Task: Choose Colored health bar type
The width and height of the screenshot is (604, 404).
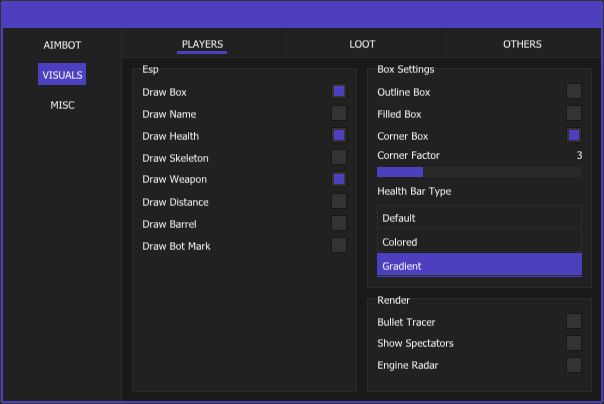Action: click(x=479, y=242)
